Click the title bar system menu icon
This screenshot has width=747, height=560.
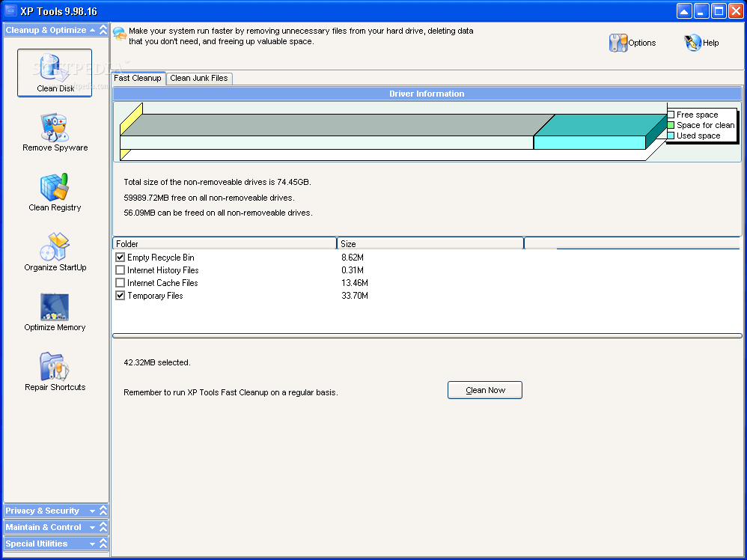click(10, 10)
